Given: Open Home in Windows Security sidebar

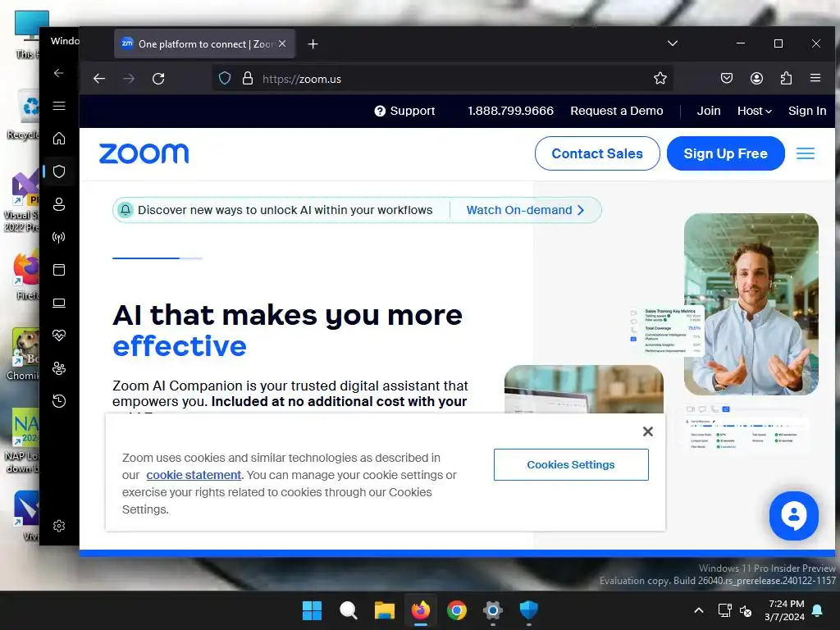Looking at the screenshot, I should pos(59,139).
